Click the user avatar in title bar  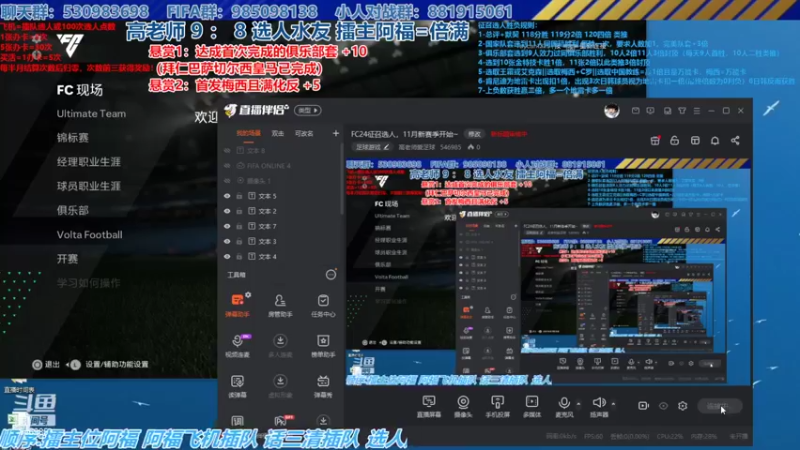click(x=612, y=110)
